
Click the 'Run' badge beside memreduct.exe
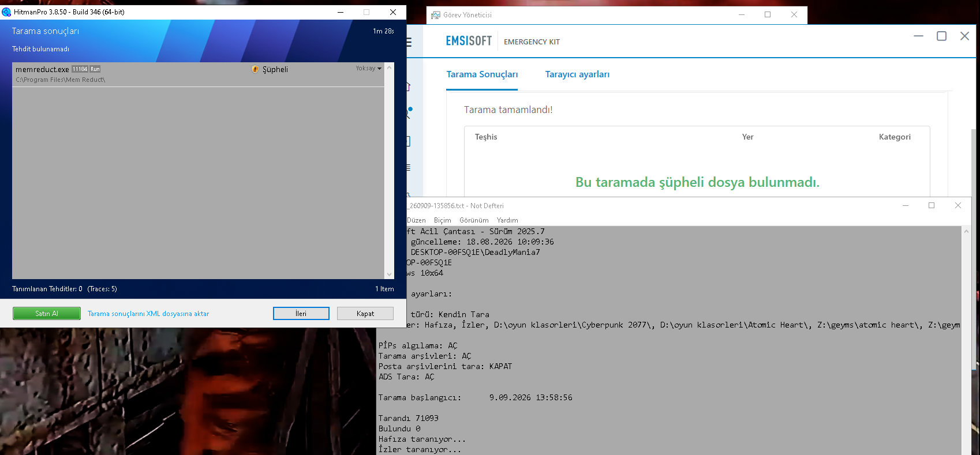point(95,69)
